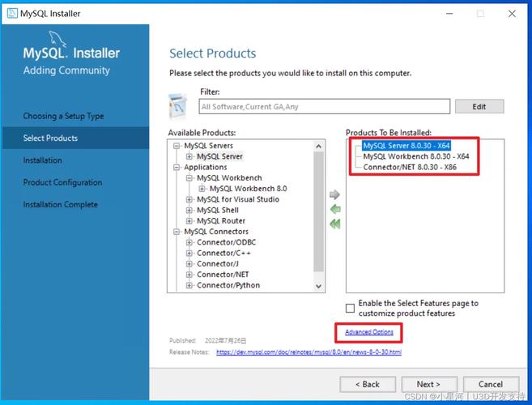Enable the Select Features page checkbox
The width and height of the screenshot is (532, 405).
coord(350,308)
